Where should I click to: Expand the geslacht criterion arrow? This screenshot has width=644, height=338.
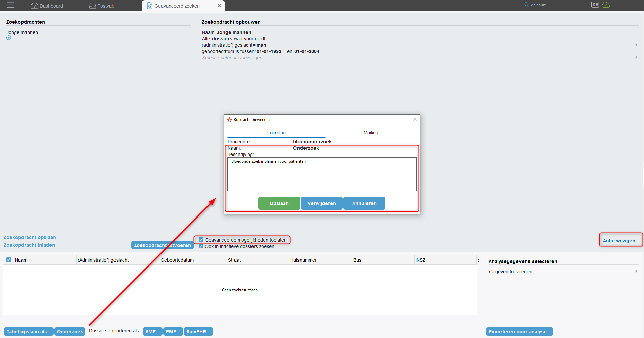point(636,45)
